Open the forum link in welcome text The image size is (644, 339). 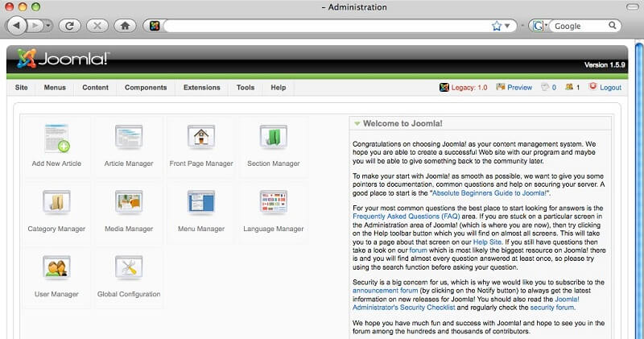pyautogui.click(x=418, y=250)
